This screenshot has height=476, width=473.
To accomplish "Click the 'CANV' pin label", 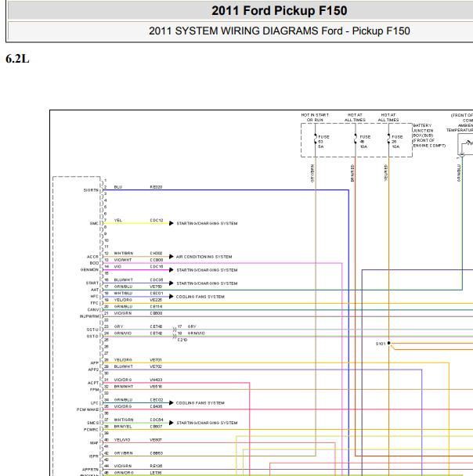I will (93, 310).
